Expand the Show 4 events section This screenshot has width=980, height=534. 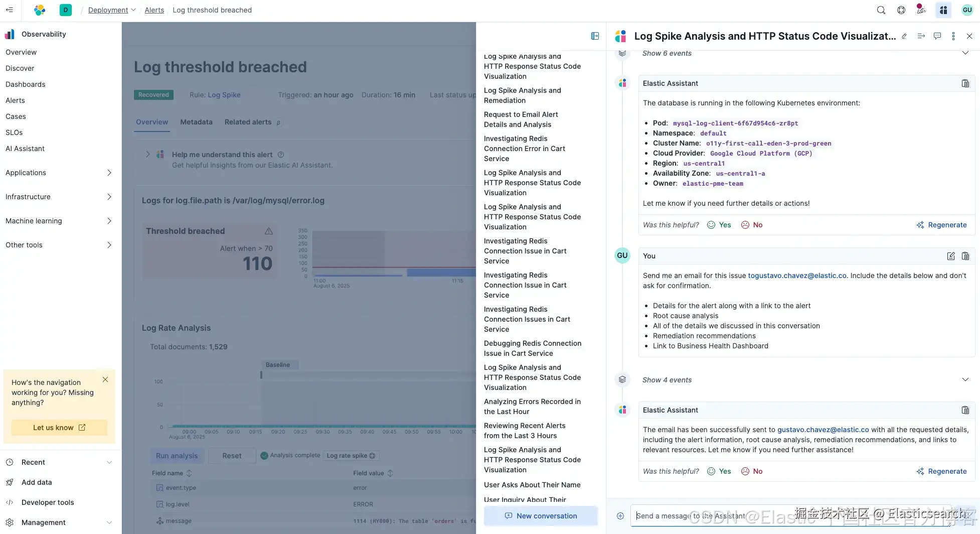tap(965, 380)
